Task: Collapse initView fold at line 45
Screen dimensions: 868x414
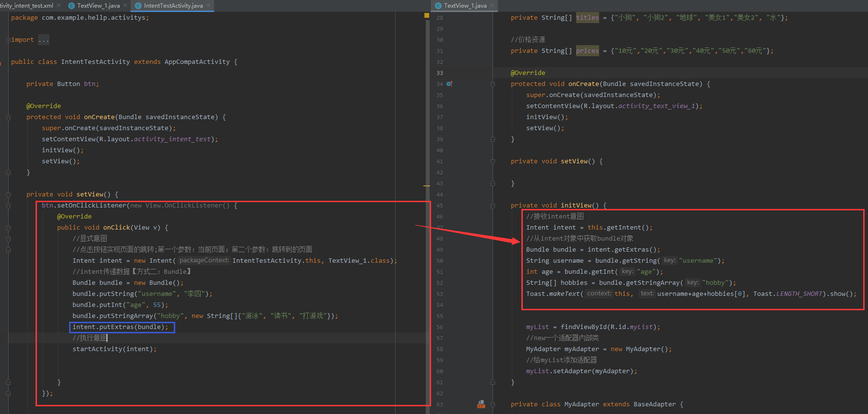Action: [493, 206]
